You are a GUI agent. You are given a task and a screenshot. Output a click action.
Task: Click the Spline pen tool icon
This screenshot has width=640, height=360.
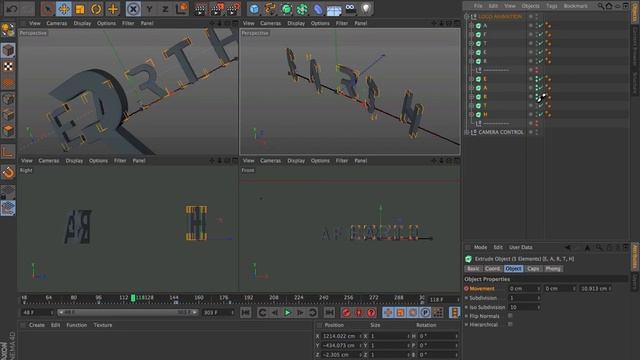pos(270,9)
